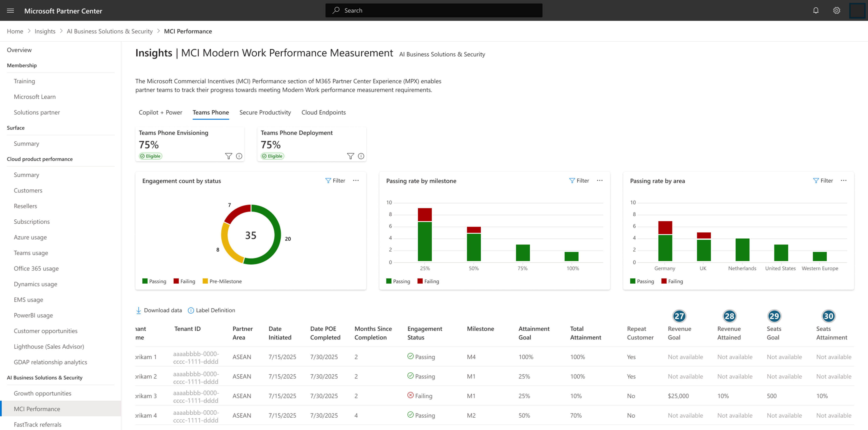Switch to the Copilot + Power tab
868x430 pixels.
(160, 112)
